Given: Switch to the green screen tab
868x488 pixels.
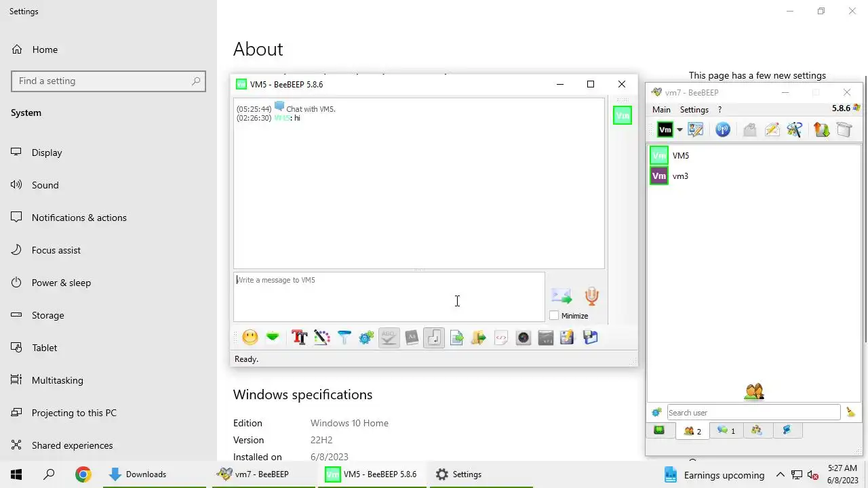Looking at the screenshot, I should pos(659,430).
